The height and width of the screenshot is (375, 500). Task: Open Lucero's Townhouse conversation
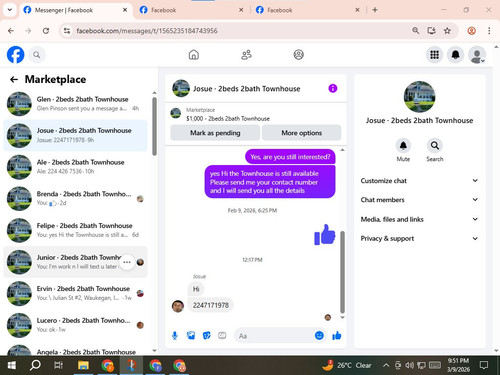[x=75, y=325]
